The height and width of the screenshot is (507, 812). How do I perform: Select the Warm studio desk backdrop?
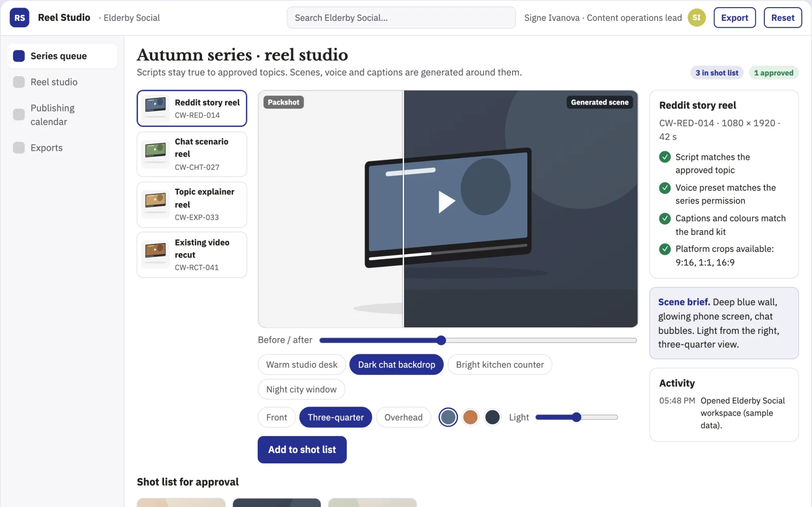coord(302,364)
